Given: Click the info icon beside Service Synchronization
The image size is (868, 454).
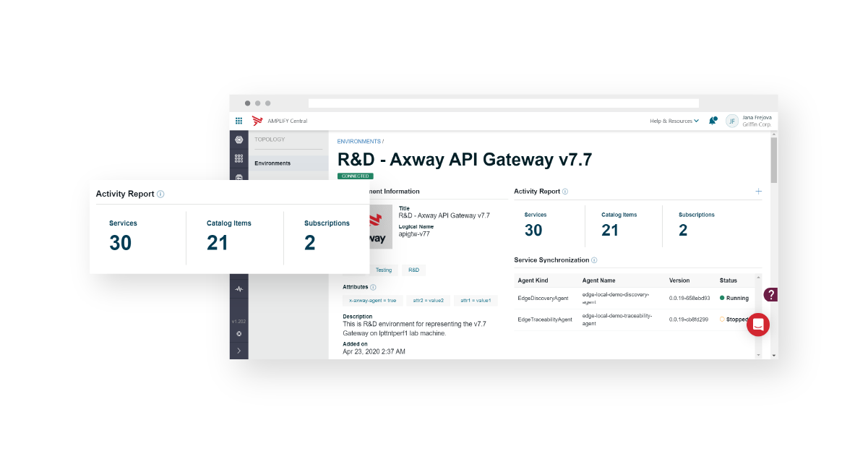Looking at the screenshot, I should tap(594, 260).
